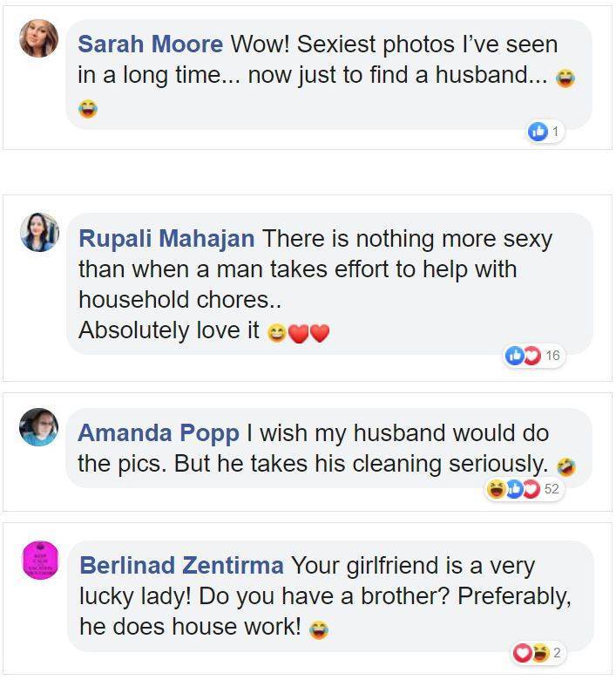Screen dimensions: 616x680
Task: Click the red hearts in Rupali's comment
Action: coord(309,333)
